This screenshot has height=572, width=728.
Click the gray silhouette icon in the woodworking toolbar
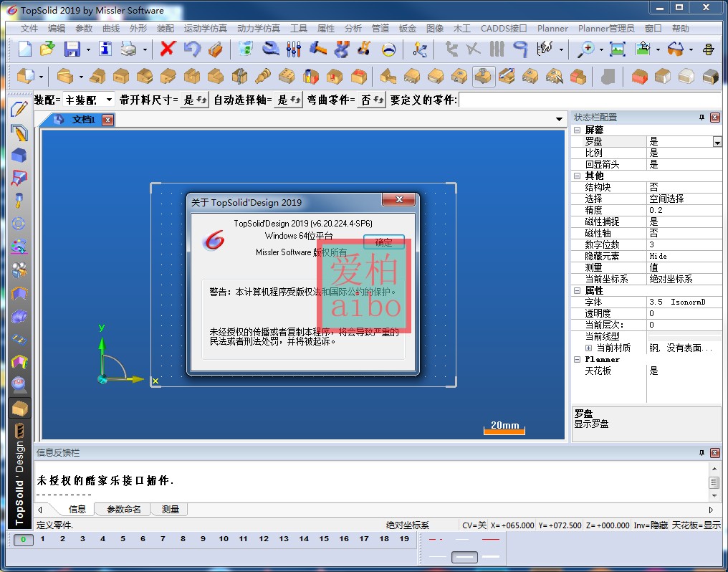[x=608, y=76]
